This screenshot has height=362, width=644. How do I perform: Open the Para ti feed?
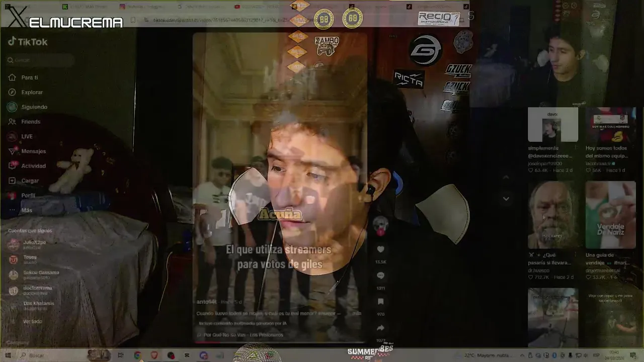(x=29, y=77)
